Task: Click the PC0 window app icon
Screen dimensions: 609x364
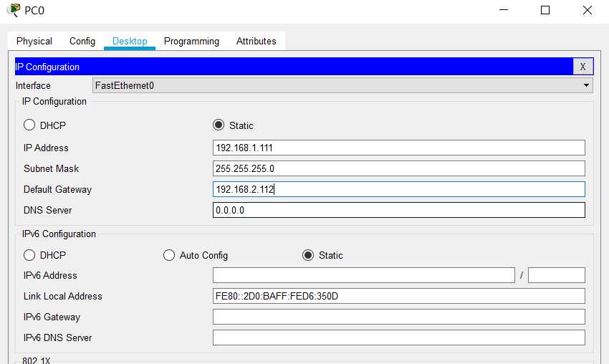Action: [x=14, y=10]
